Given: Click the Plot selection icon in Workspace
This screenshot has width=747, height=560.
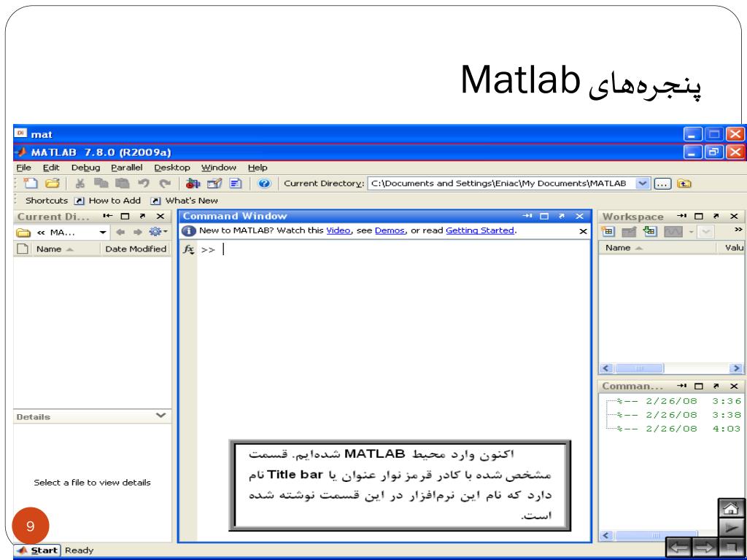Looking at the screenshot, I should [673, 232].
